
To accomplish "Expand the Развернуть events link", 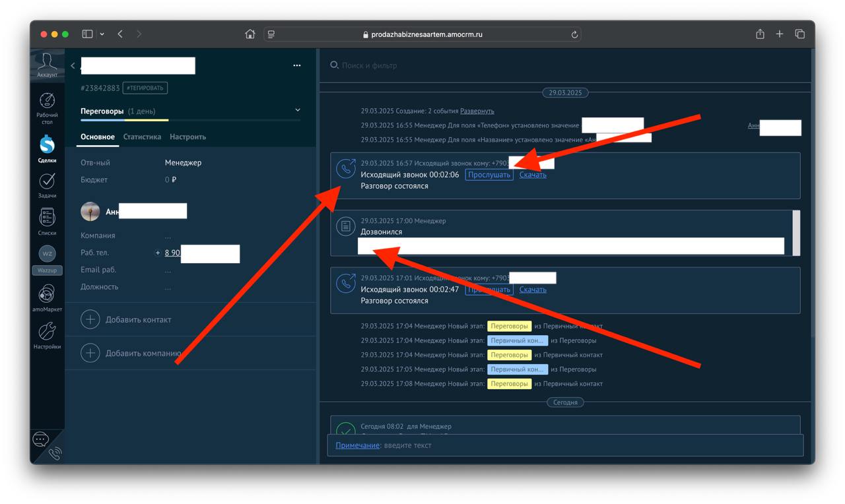I will [477, 111].
